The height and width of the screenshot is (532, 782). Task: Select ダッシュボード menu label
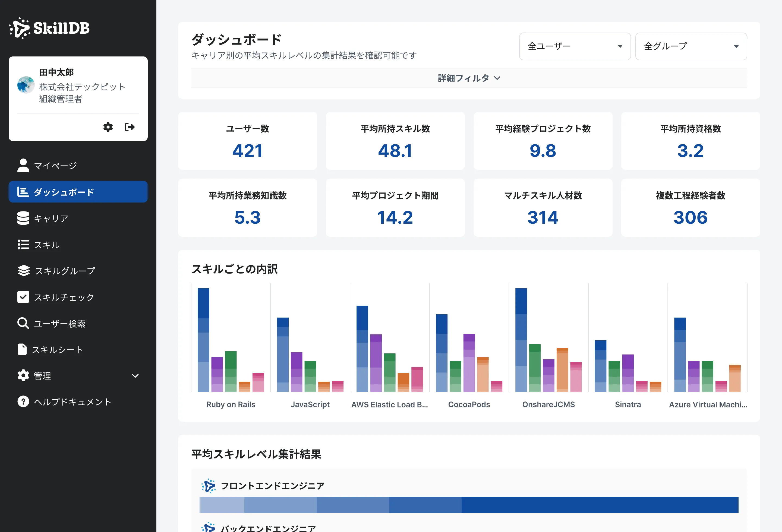click(64, 192)
